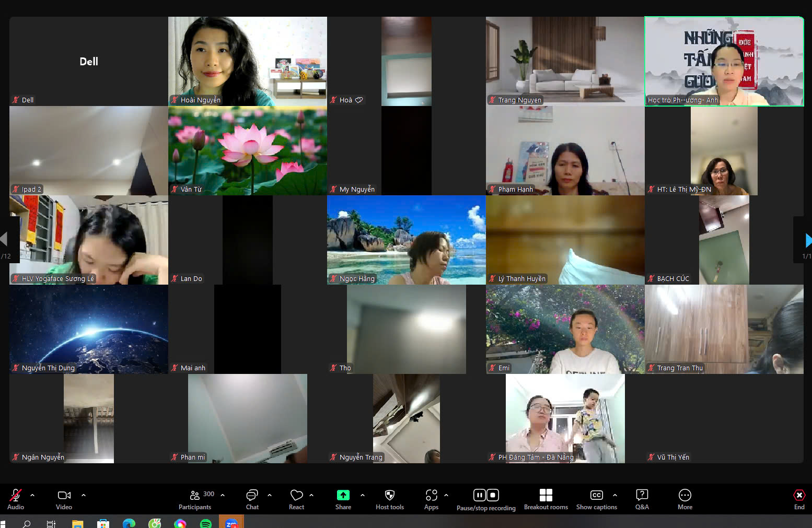Select the Dell participant tile
Screen dimensions: 812x528
pos(89,61)
